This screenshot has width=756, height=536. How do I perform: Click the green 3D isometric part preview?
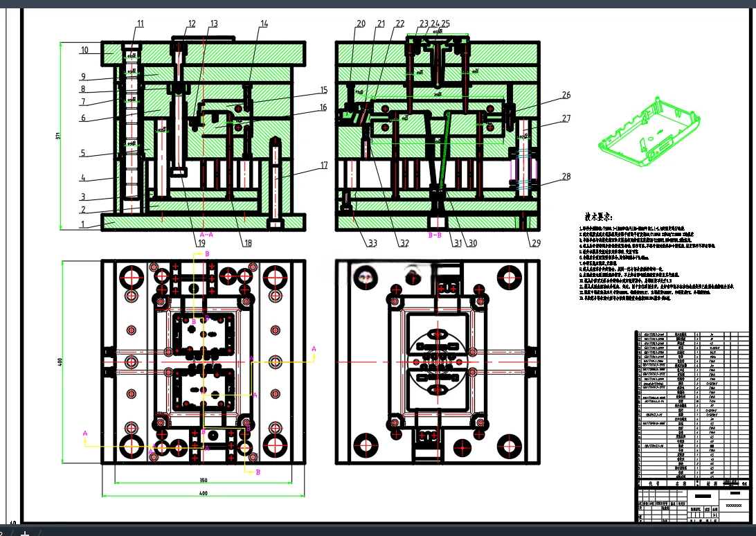pyautogui.click(x=649, y=131)
